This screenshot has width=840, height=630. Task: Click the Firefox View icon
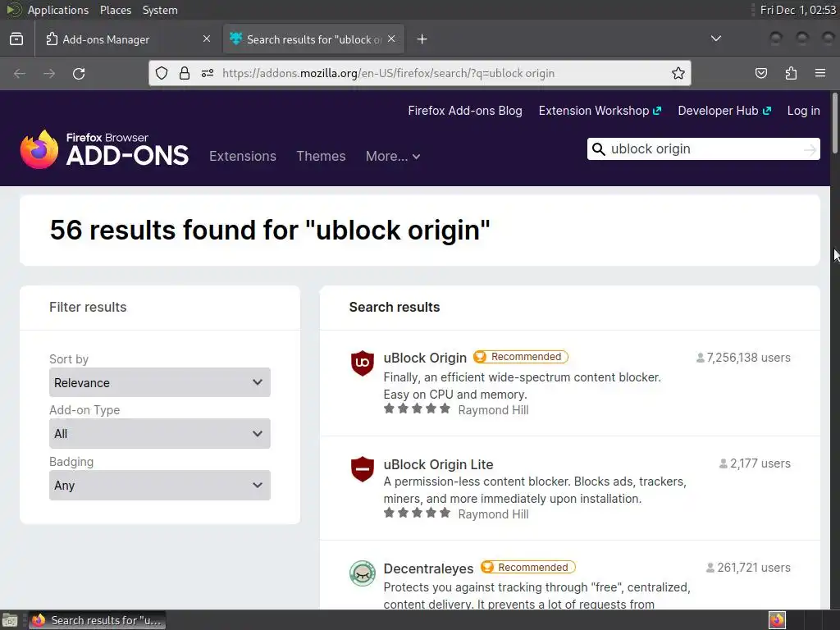pyautogui.click(x=16, y=39)
